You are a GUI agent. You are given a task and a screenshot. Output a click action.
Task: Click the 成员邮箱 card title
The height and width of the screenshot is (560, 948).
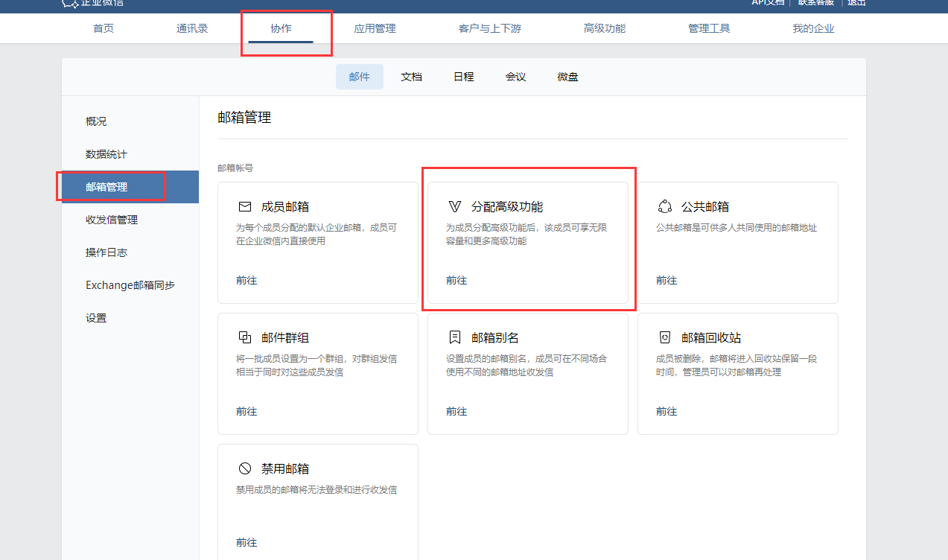pyautogui.click(x=285, y=206)
